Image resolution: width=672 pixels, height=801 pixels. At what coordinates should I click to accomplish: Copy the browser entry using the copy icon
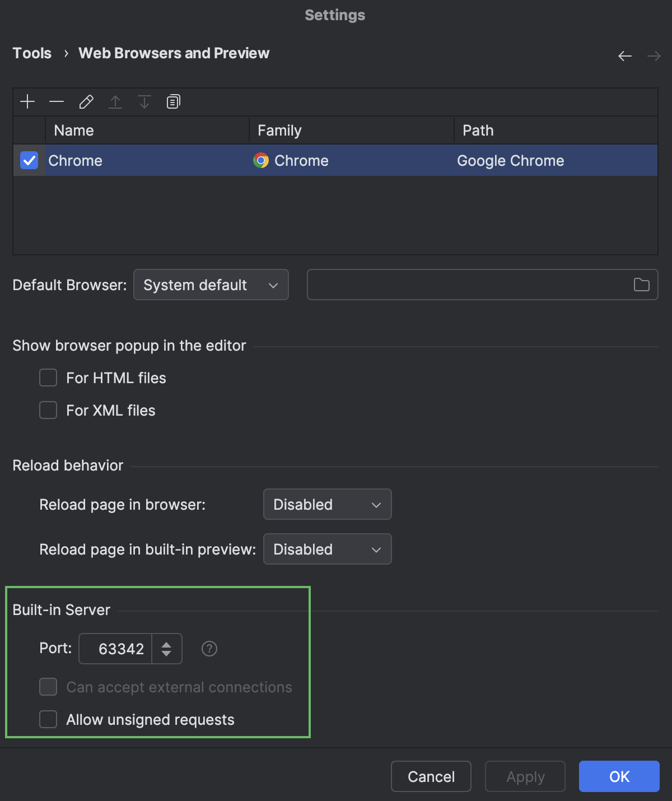point(173,101)
